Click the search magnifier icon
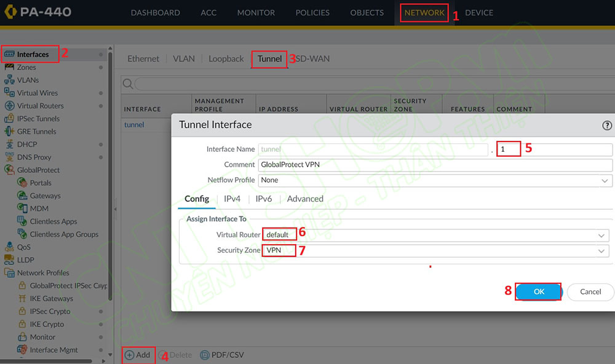This screenshot has width=615, height=364. tap(127, 84)
